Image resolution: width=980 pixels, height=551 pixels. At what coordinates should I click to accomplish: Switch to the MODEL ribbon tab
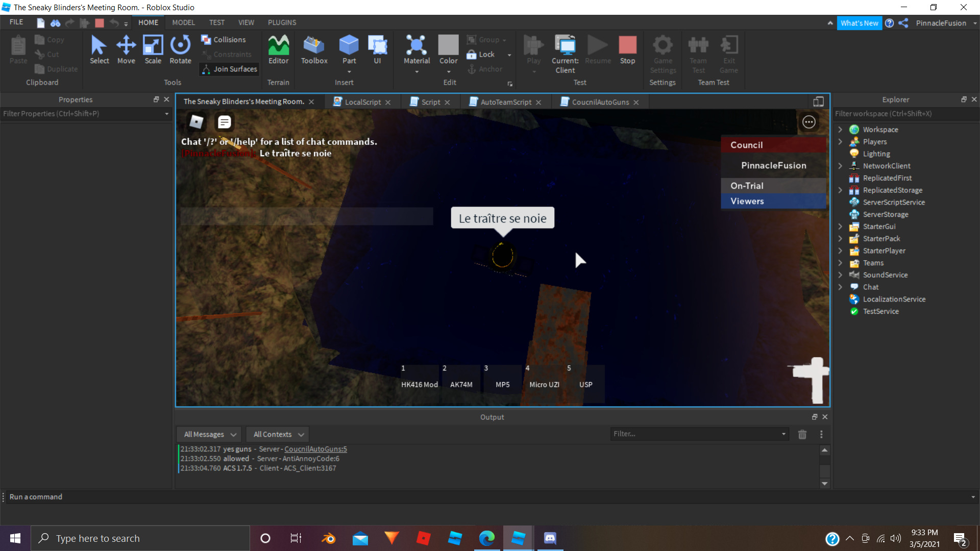pos(183,22)
